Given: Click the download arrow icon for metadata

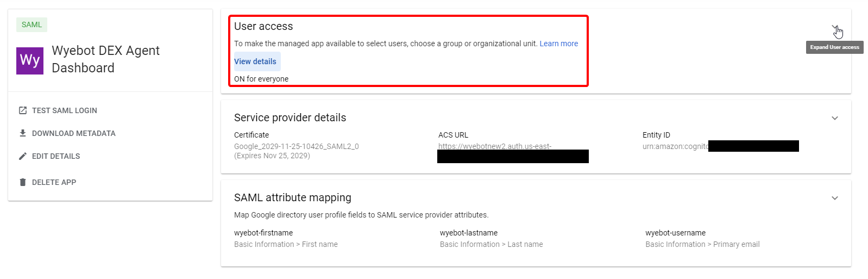Looking at the screenshot, I should click(x=23, y=133).
